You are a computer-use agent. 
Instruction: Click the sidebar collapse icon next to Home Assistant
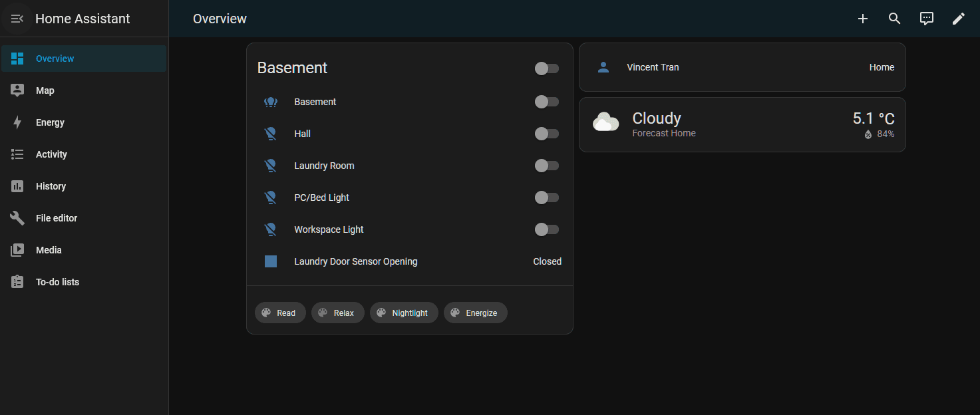coord(17,19)
